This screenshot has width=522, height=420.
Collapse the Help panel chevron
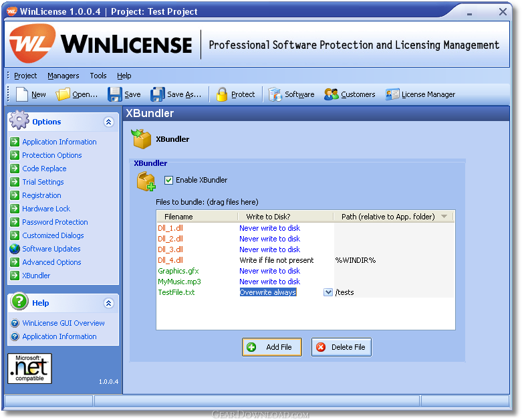click(108, 303)
